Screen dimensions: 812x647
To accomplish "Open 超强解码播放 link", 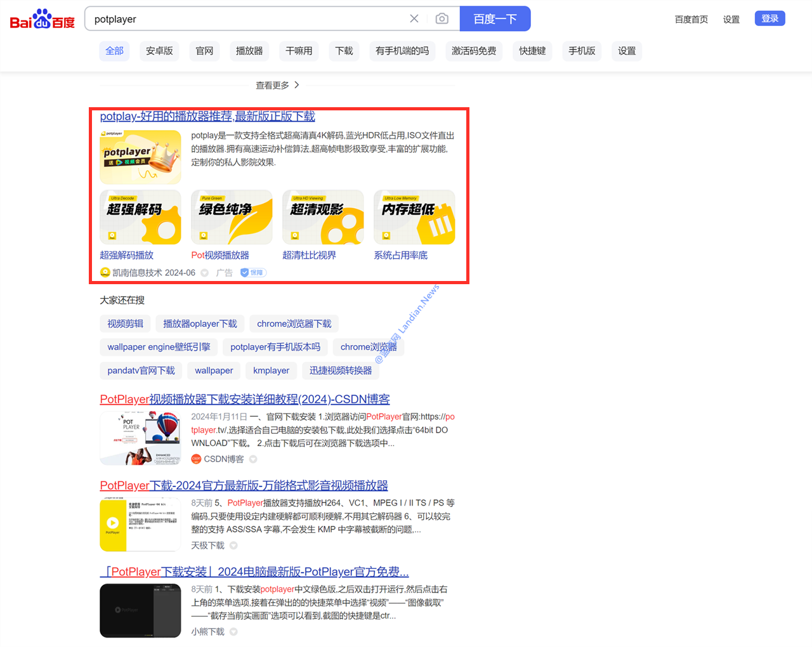I will click(126, 255).
